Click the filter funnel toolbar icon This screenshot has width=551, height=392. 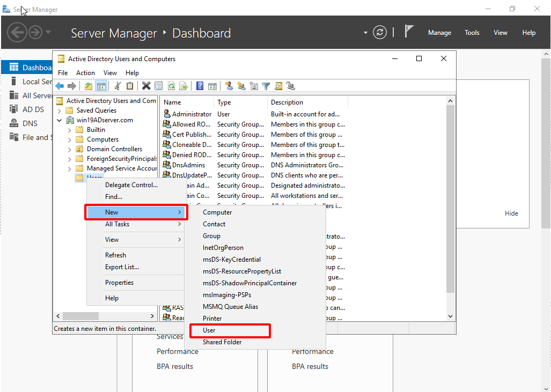(266, 86)
